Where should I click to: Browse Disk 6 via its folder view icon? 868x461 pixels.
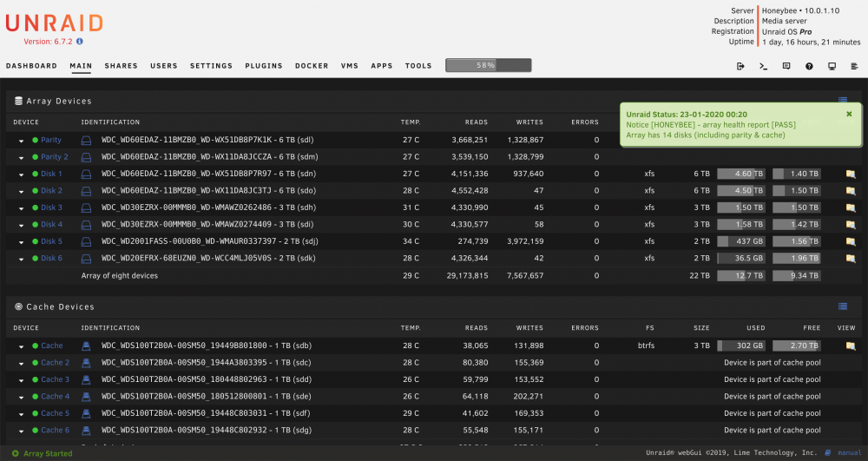click(x=851, y=259)
